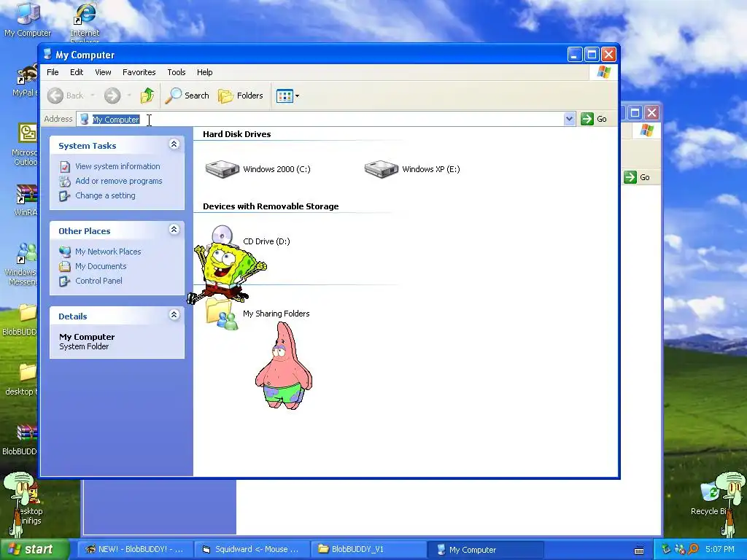
Task: Expand the Address bar dropdown
Action: pos(569,119)
